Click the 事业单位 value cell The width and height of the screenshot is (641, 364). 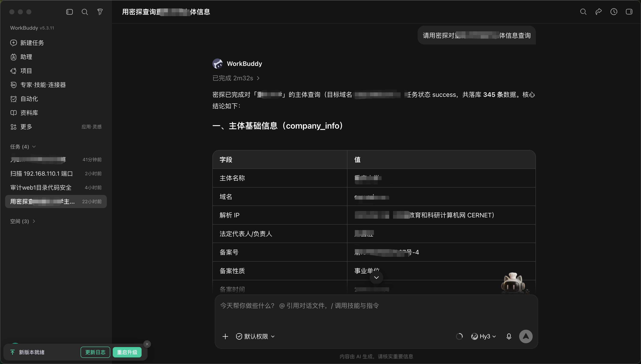[441, 271]
